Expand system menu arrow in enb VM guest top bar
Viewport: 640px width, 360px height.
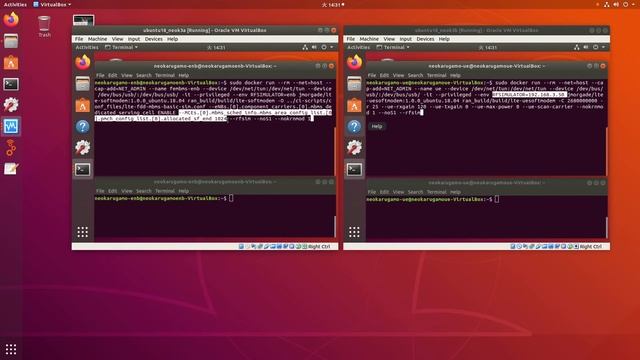pos(331,47)
